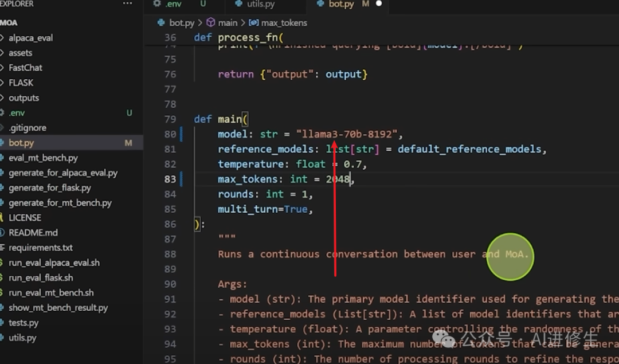Click the requirements.txt text-lines file icon
The image size is (619, 364).
pyautogui.click(x=2, y=248)
